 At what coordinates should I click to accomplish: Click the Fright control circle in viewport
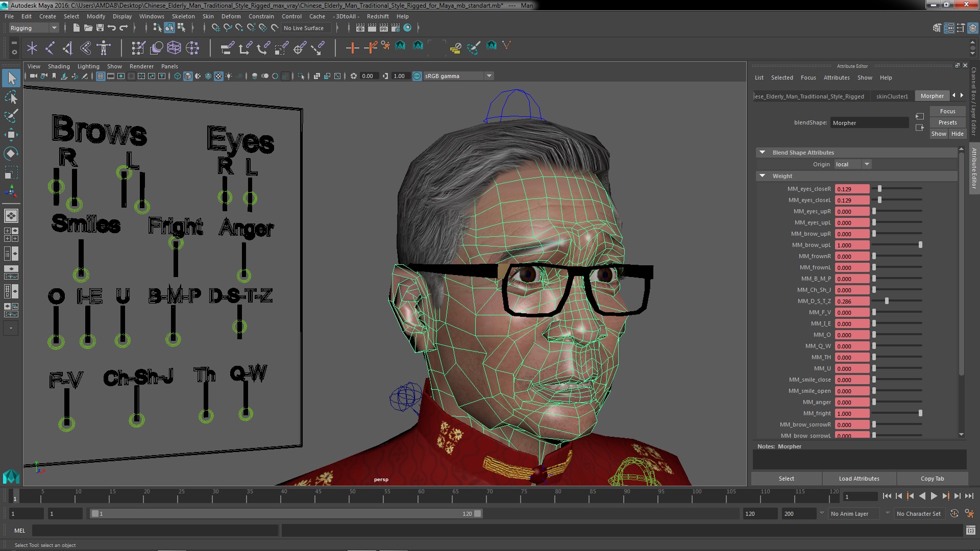pos(176,244)
